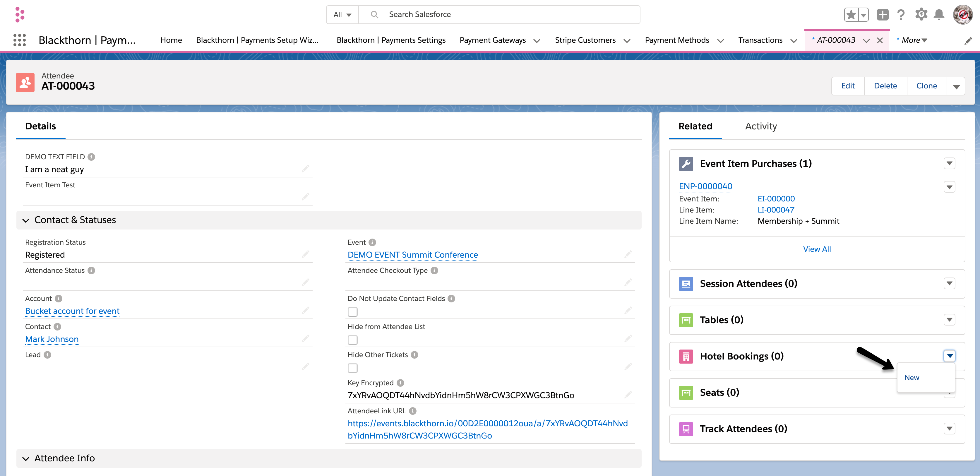Open the Session Attendees dropdown arrow
This screenshot has width=980, height=476.
pyautogui.click(x=949, y=283)
